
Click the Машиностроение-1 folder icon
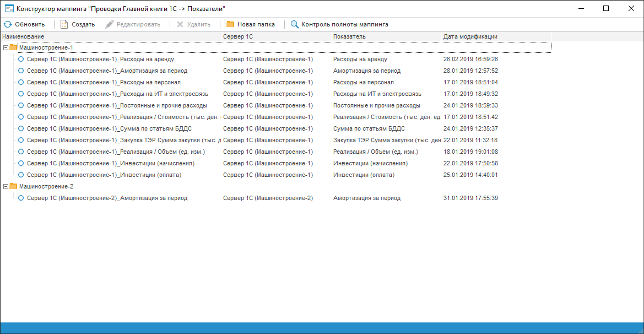coord(13,47)
